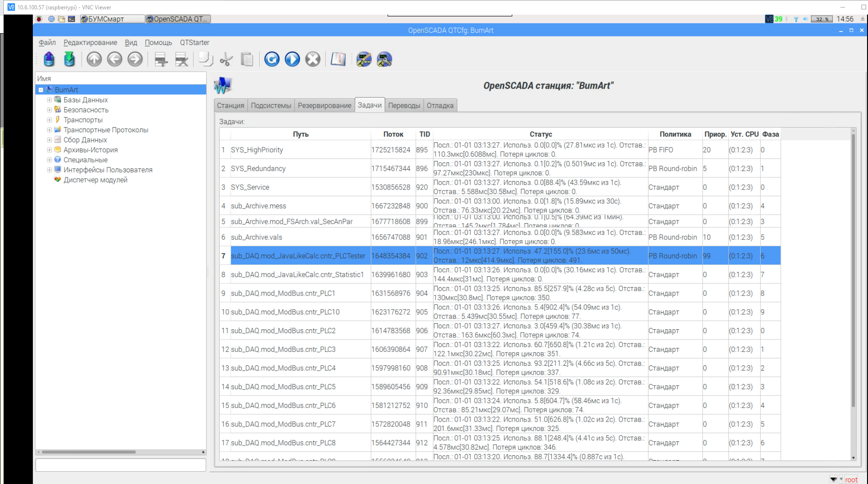
Task: Open the Редактирование menu
Action: pos(90,43)
